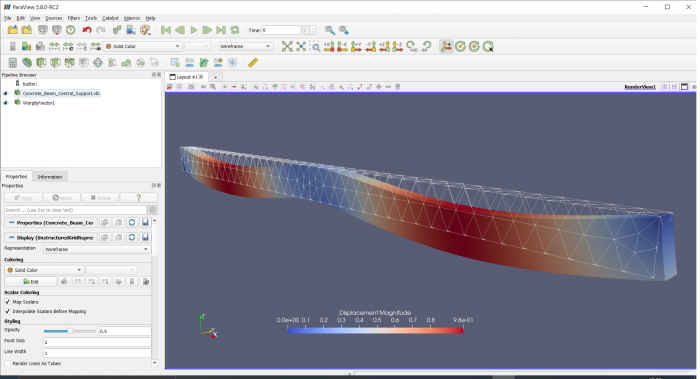This screenshot has width=700, height=379.
Task: Click the Zoom To Data icon
Action: 301,46
